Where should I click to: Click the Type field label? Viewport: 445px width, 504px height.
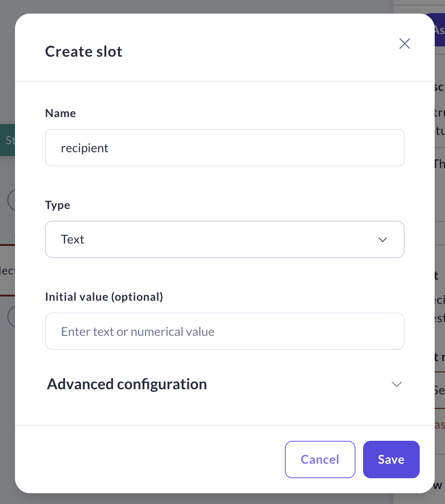point(58,205)
